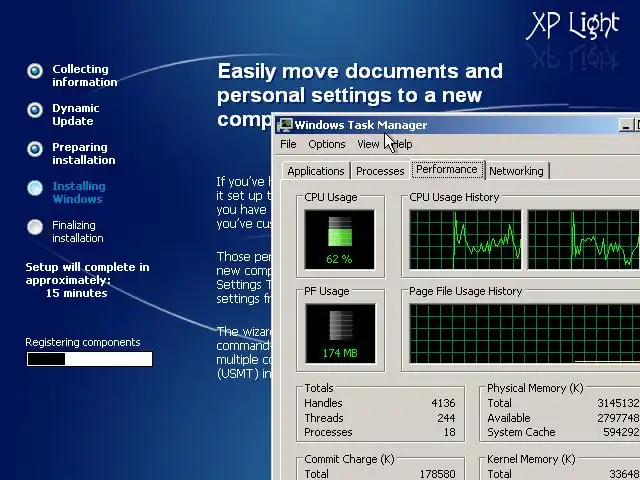This screenshot has height=480, width=640.
Task: Select the Performance tab
Action: point(447,169)
